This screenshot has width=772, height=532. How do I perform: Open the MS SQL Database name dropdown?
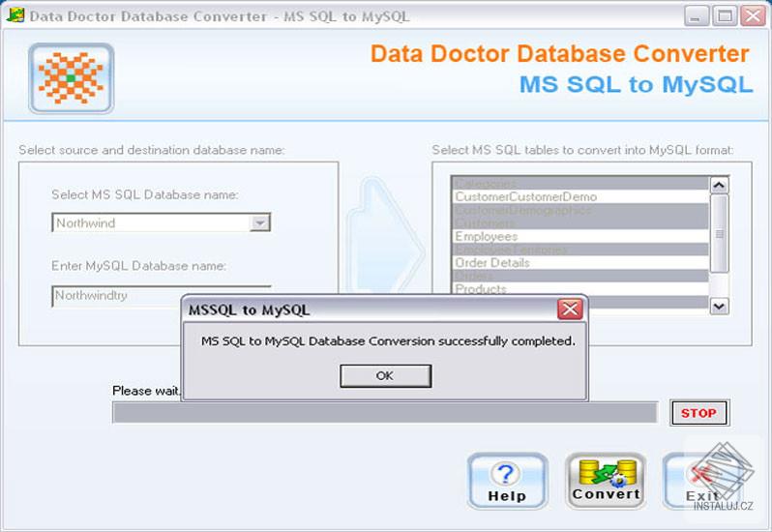[259, 222]
